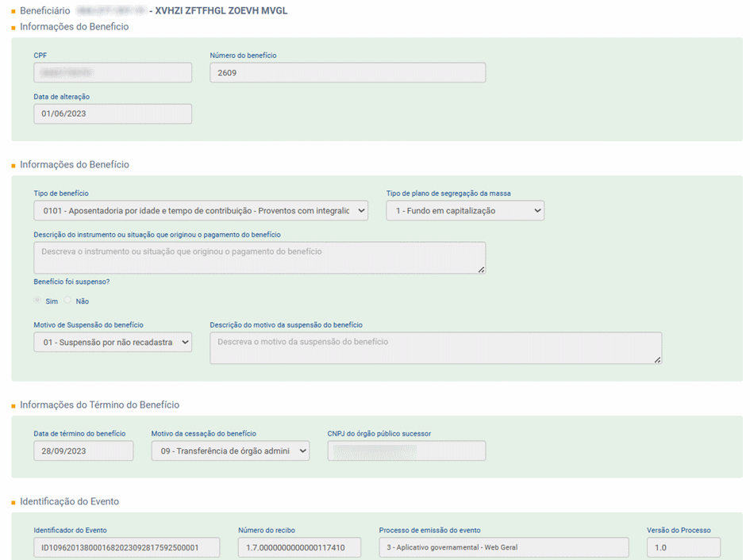Select the Identificador do Evento field
Screen dimensions: 750x560
[x=127, y=547]
